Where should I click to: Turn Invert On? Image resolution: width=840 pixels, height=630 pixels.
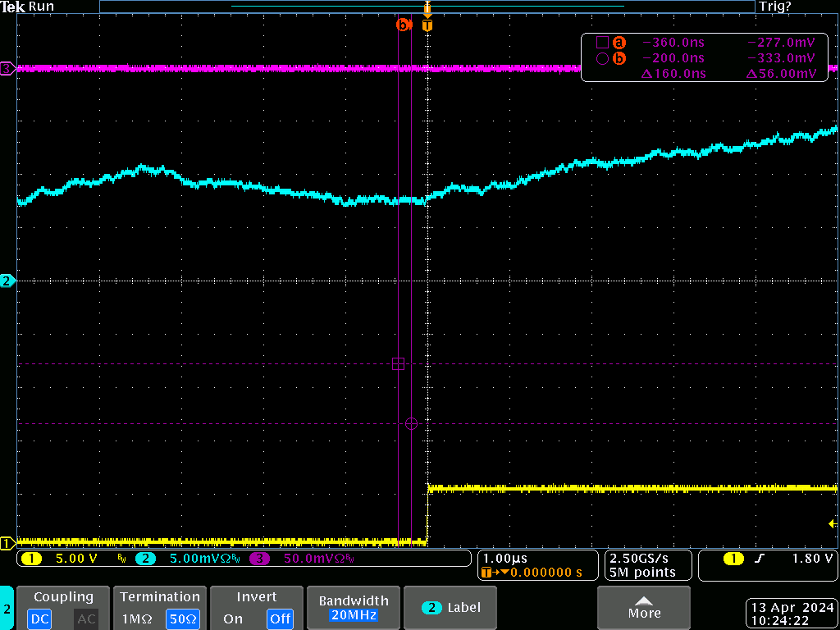tap(233, 619)
